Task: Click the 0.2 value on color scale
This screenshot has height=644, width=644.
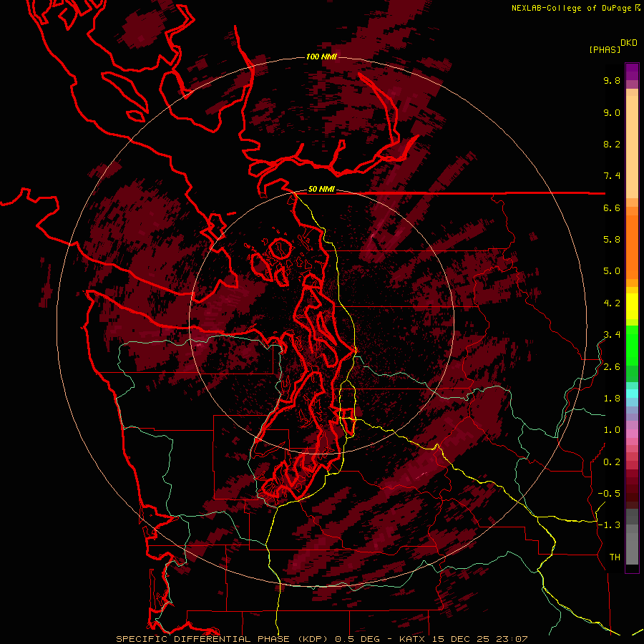Action: (612, 462)
